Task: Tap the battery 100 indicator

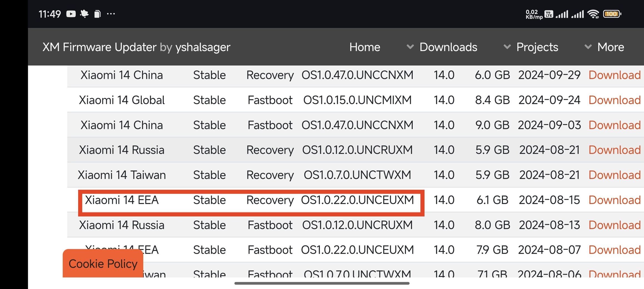Action: 612,14
